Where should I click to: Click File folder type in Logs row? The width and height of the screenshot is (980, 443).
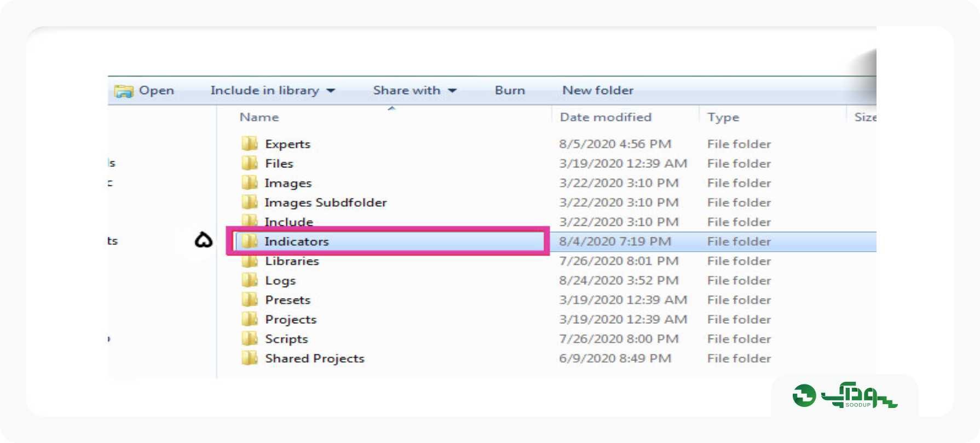(739, 280)
